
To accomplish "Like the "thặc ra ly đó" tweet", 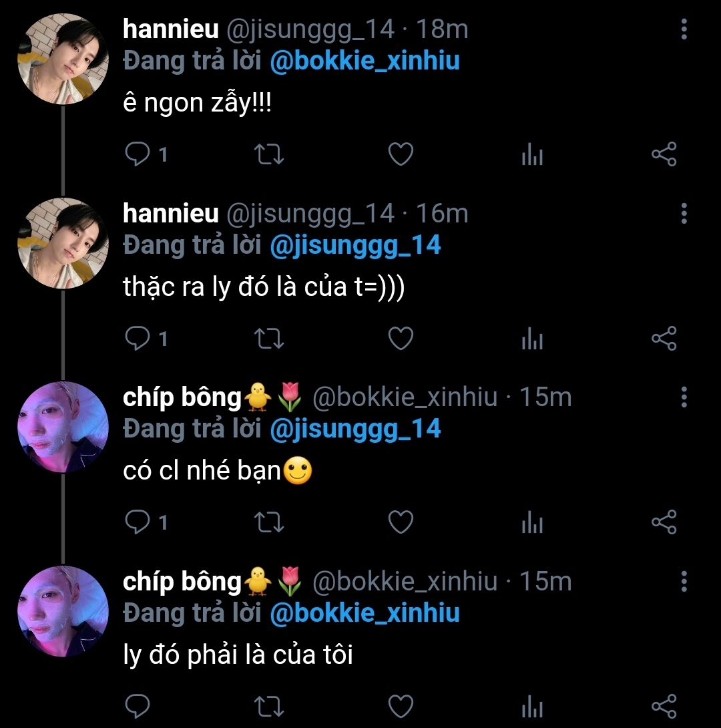I will pyautogui.click(x=401, y=339).
